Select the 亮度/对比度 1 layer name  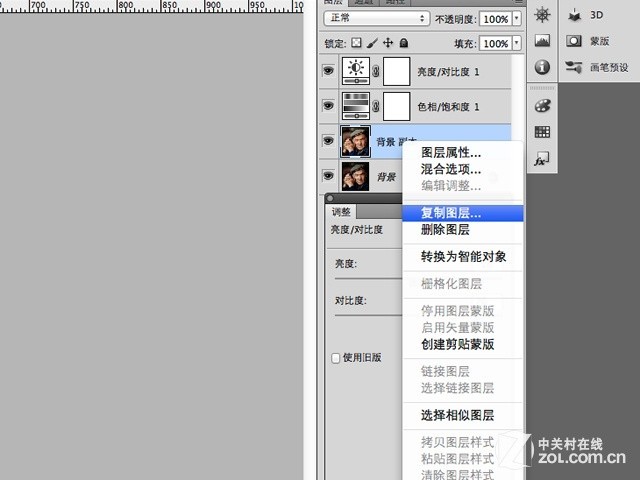tap(448, 72)
